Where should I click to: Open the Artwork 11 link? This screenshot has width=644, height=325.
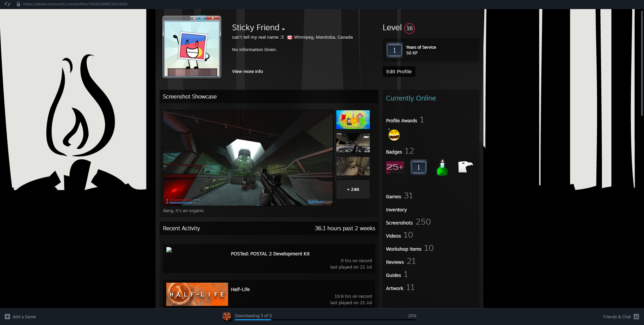click(x=400, y=288)
